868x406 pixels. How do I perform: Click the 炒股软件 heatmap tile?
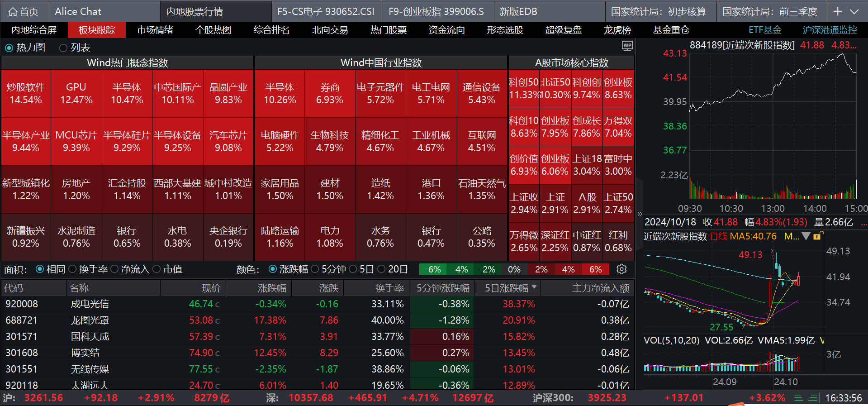(x=26, y=93)
